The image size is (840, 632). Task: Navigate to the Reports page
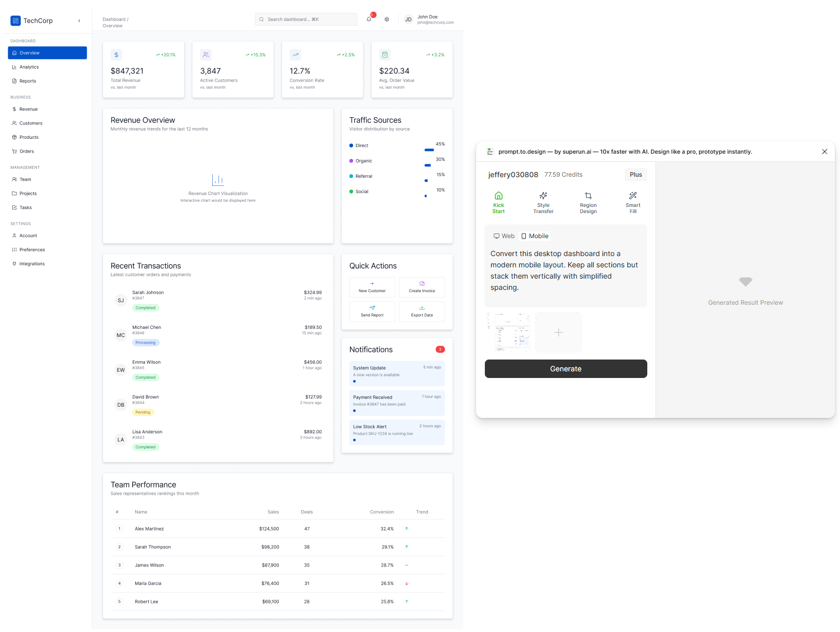[x=27, y=81]
